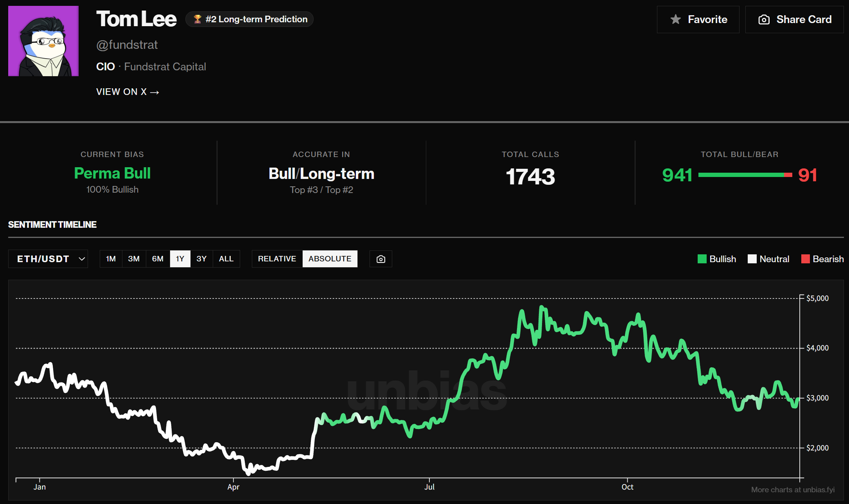
Task: Click the trophy icon in prediction badge
Action: [x=197, y=19]
